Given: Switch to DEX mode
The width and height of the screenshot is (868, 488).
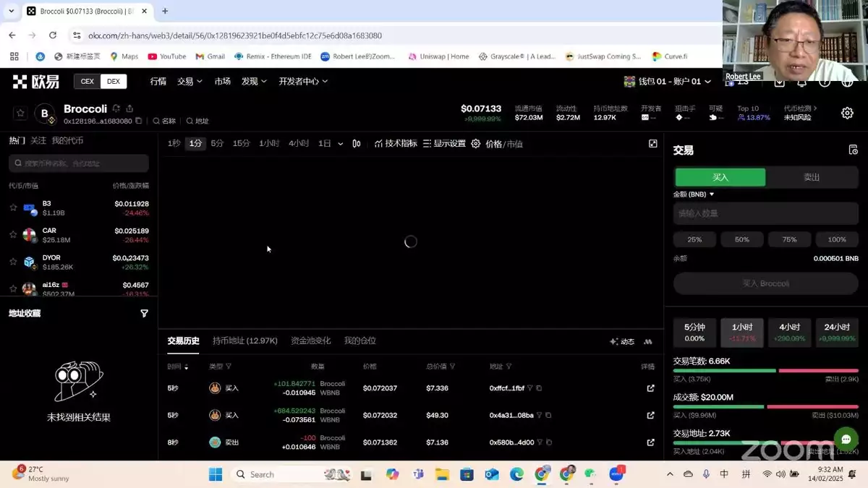Looking at the screenshot, I should click(x=114, y=82).
